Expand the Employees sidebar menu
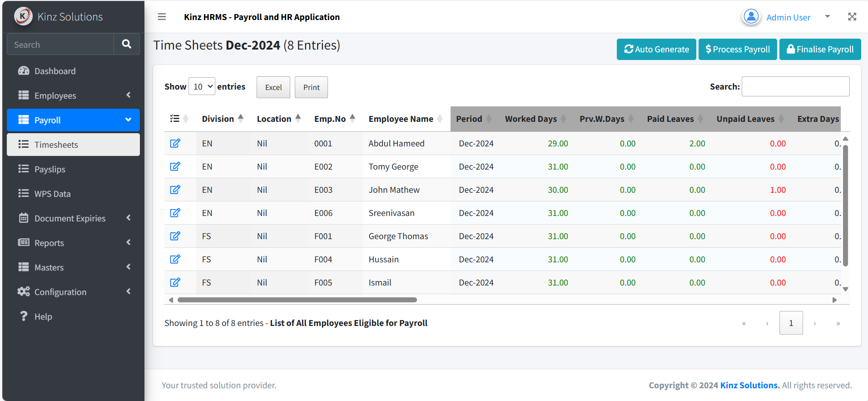This screenshot has height=401, width=868. (73, 95)
